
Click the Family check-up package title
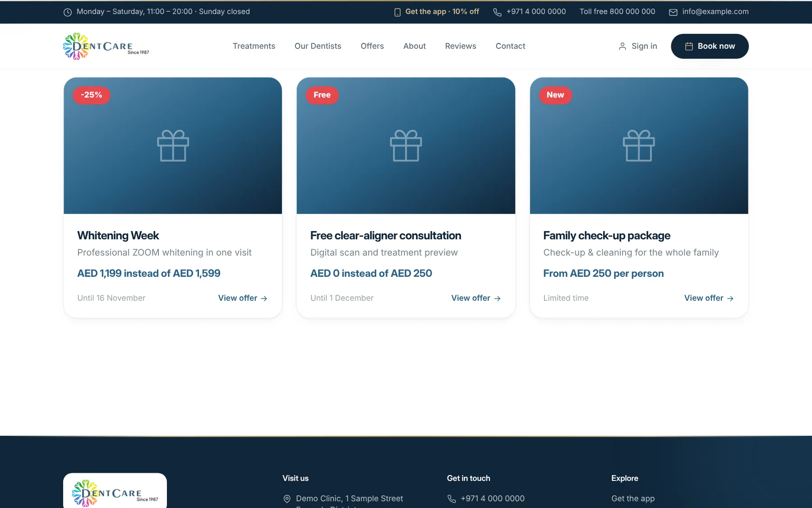coord(607,236)
